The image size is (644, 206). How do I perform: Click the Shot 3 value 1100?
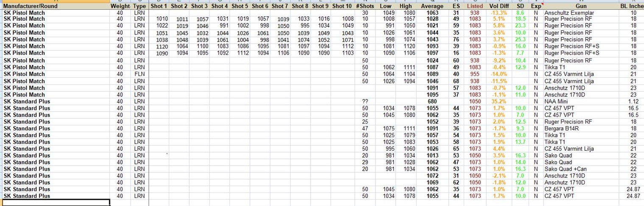point(202,46)
